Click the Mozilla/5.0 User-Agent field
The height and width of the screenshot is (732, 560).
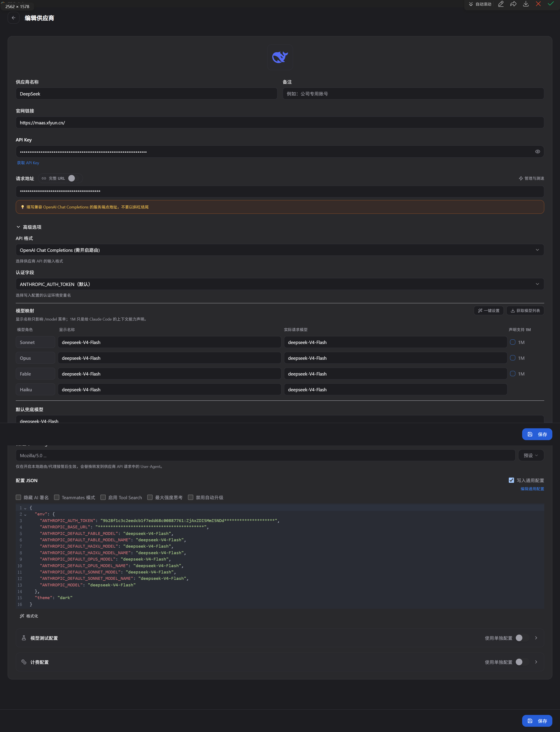pyautogui.click(x=266, y=455)
